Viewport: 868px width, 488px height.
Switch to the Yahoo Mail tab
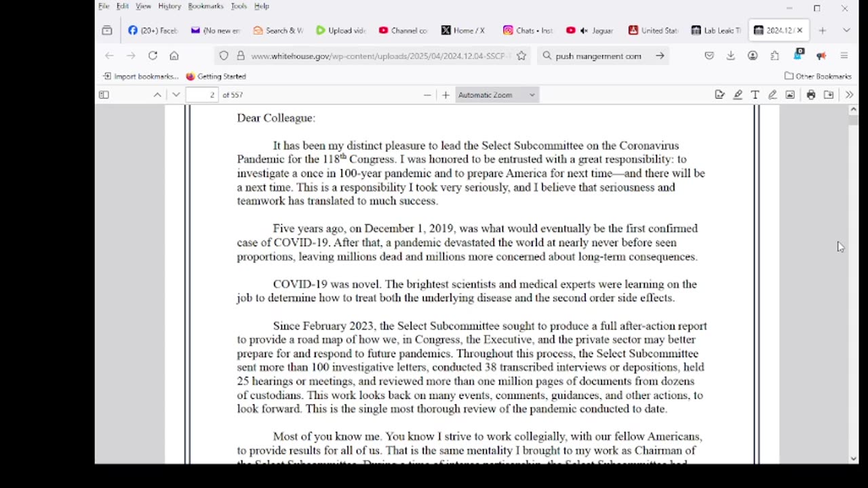tap(216, 30)
